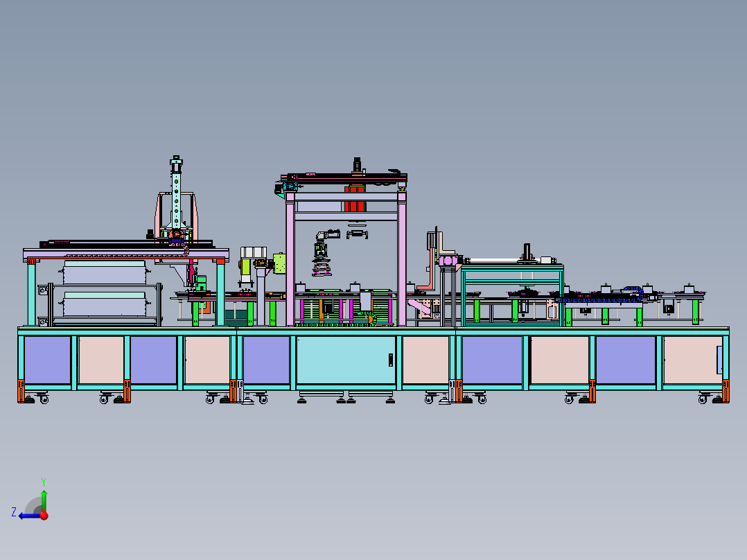Click the green Y axis arrow of the view triad
This screenshot has width=747, height=560.
click(x=44, y=500)
